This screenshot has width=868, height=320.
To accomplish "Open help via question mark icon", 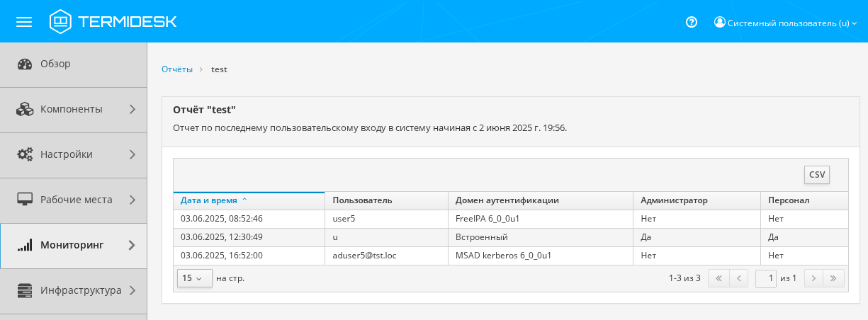I will [x=692, y=22].
